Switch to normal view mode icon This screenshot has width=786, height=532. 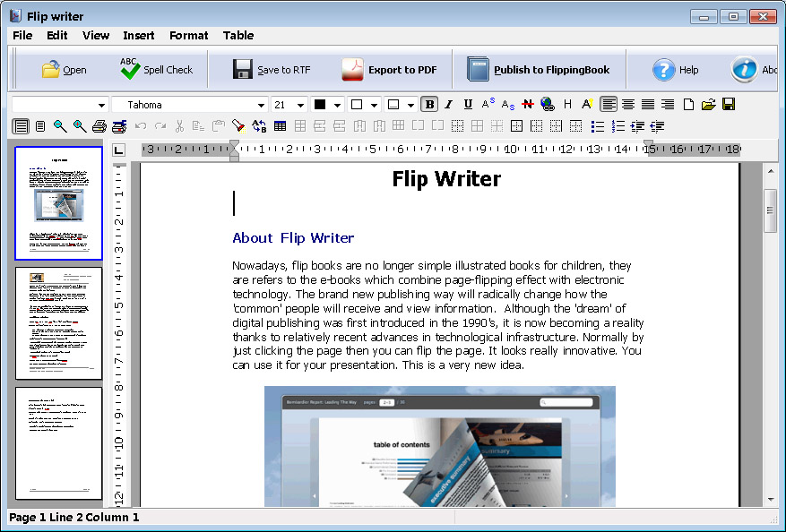pos(40,126)
